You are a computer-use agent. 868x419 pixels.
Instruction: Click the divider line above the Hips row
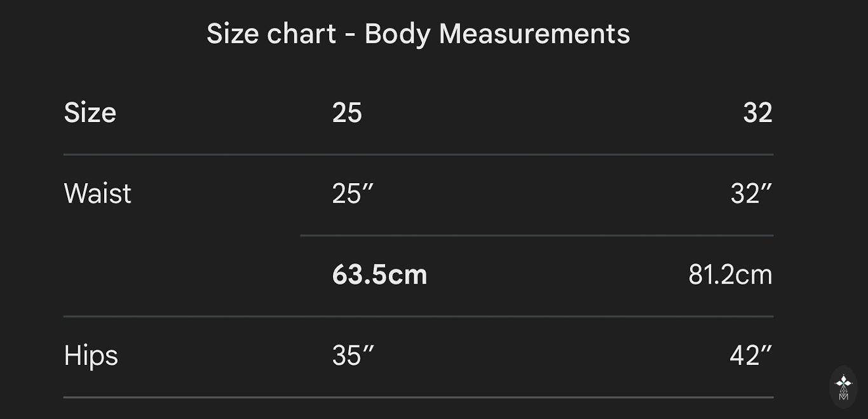tap(418, 316)
